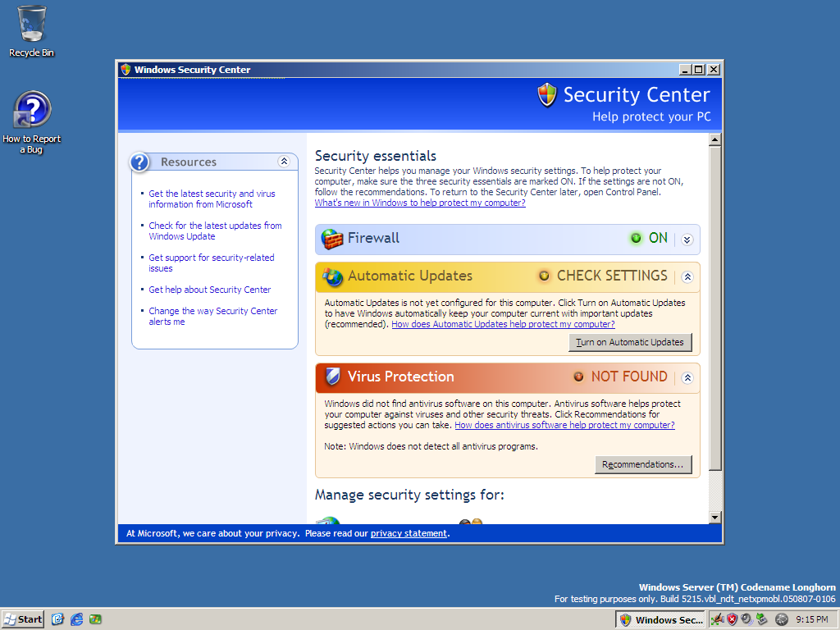Launch Show Desktop from quick launch

tap(58, 619)
